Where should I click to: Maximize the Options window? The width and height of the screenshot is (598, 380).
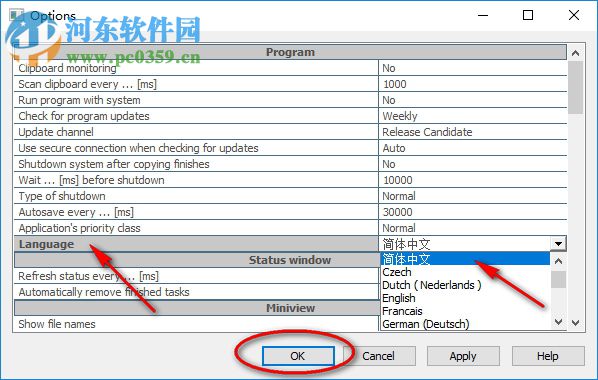coord(528,15)
